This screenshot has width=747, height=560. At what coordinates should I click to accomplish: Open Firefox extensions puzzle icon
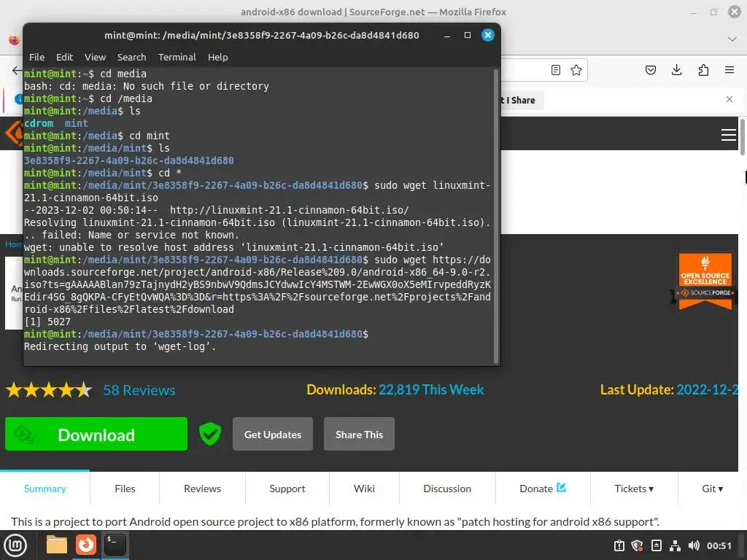pos(703,71)
